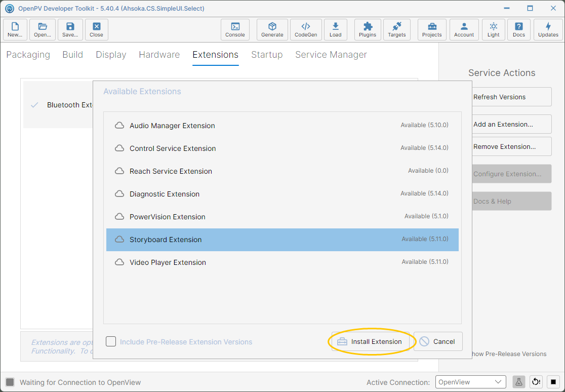Click the Refresh Versions button
This screenshot has height=392, width=565.
[511, 97]
